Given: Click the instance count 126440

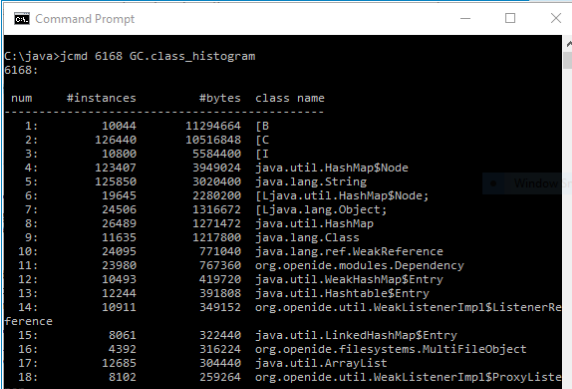Looking at the screenshot, I should pyautogui.click(x=116, y=140).
